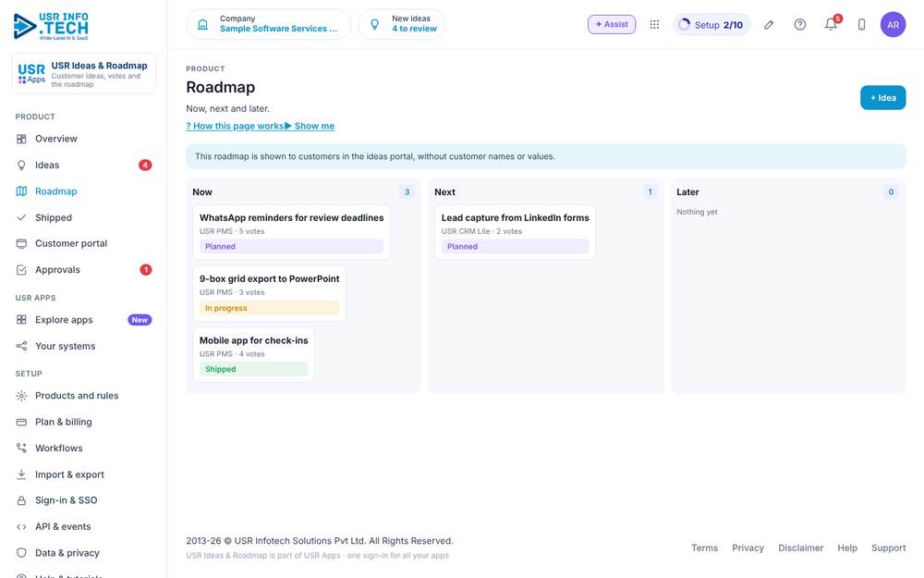924x578 pixels.
Task: Click the In progress status tag
Action: coord(269,308)
